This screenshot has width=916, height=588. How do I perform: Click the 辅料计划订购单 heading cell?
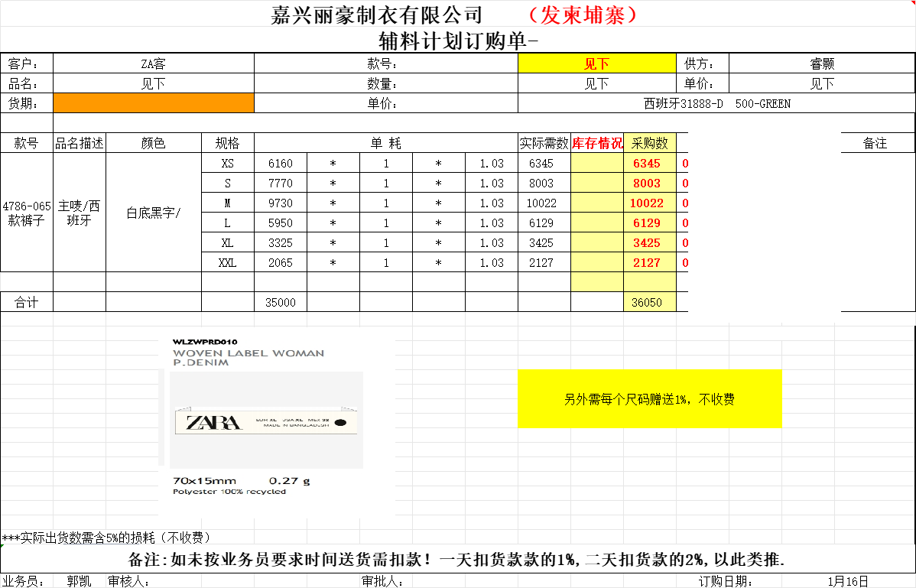[x=457, y=40]
